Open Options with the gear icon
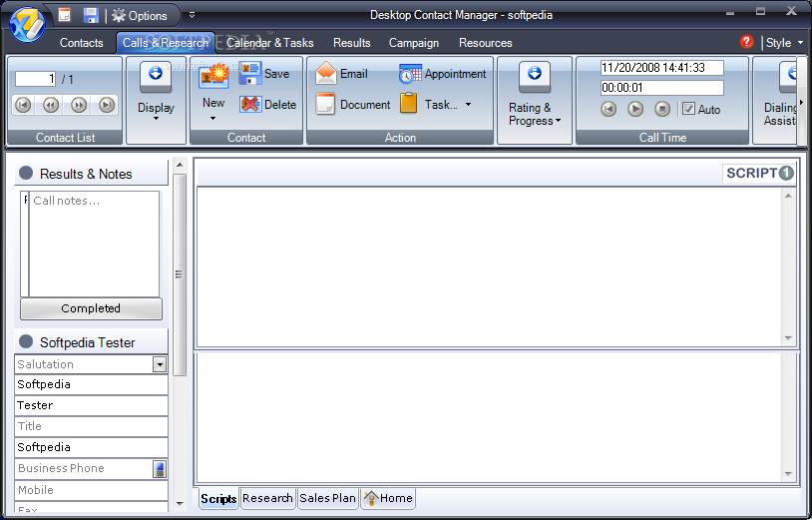Viewport: 812px width, 520px height. 140,16
